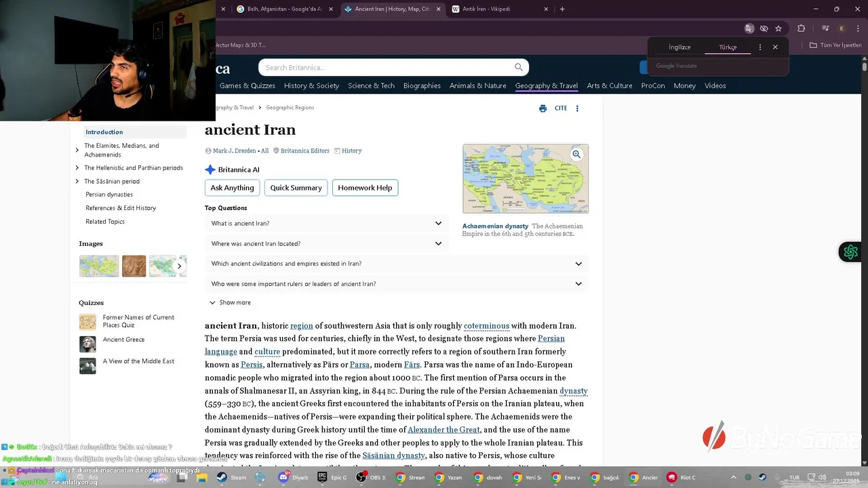Switch to the Belh, Afganistan Google tab
This screenshot has width=868, height=488.
(285, 9)
